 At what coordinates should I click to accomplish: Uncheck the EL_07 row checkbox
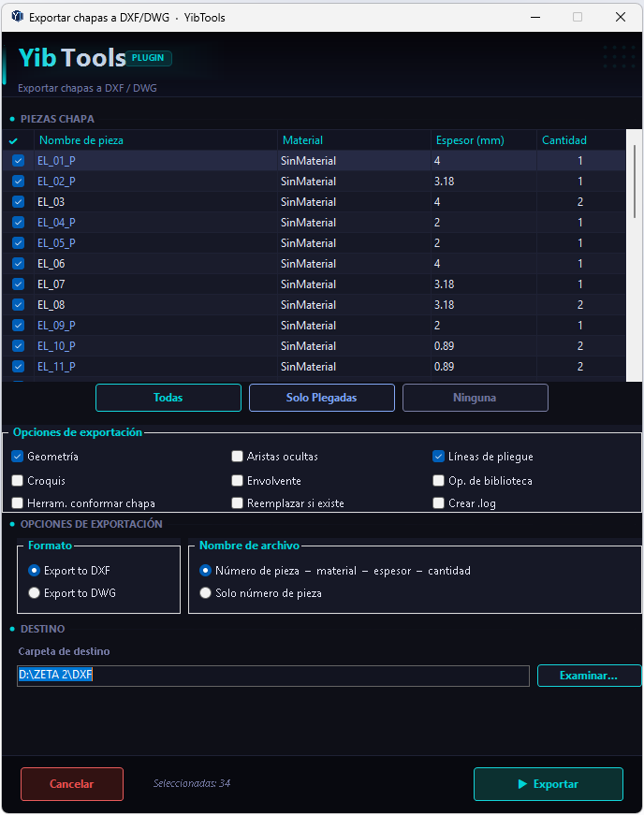(18, 284)
